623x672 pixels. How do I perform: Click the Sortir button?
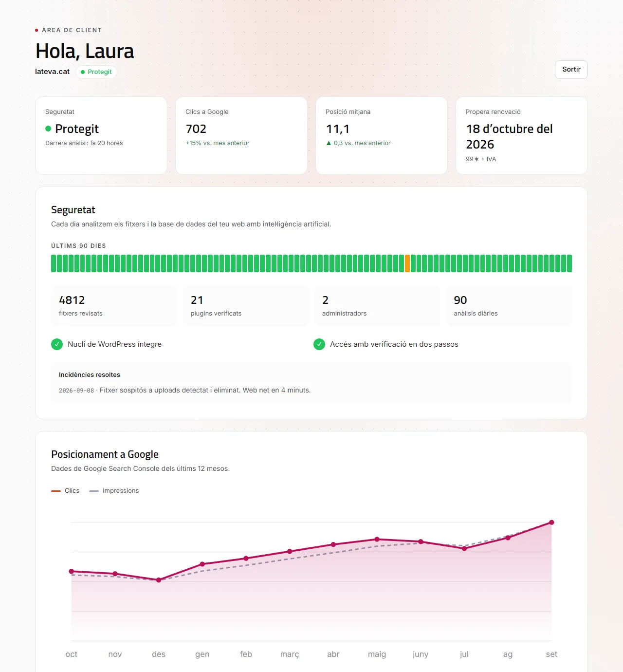pyautogui.click(x=571, y=70)
